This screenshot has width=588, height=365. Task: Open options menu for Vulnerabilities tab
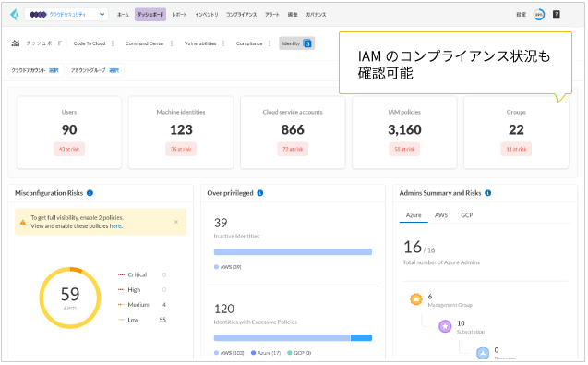[x=223, y=43]
